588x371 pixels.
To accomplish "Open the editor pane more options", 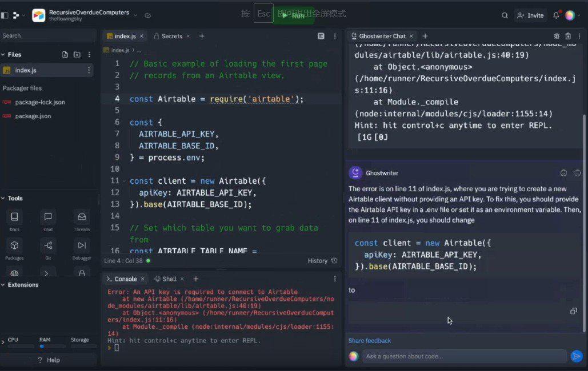I will click(335, 37).
